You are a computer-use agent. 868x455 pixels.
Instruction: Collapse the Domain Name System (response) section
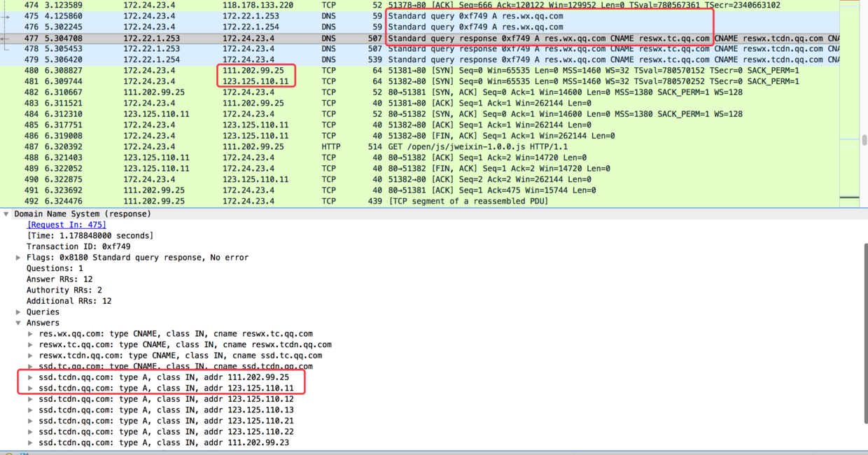pyautogui.click(x=7, y=214)
